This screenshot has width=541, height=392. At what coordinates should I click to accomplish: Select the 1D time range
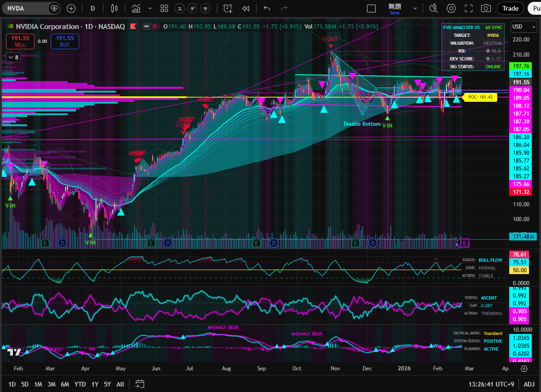pos(12,384)
